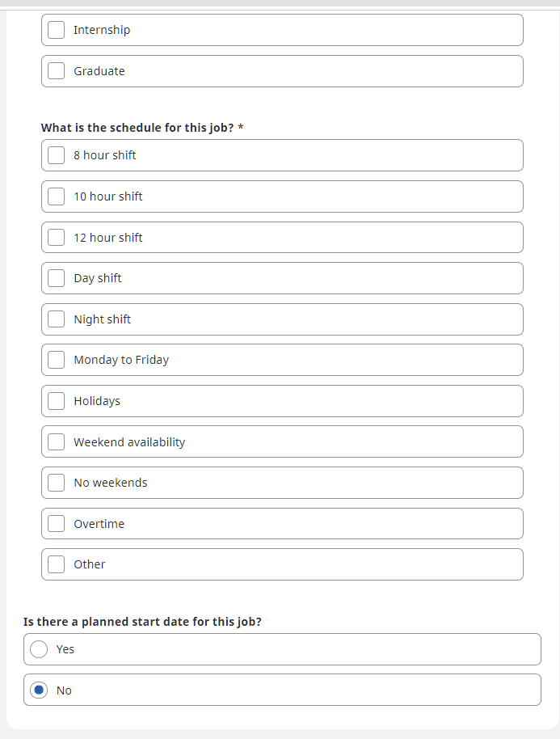Check the Other schedule option
The height and width of the screenshot is (739, 560).
point(56,564)
